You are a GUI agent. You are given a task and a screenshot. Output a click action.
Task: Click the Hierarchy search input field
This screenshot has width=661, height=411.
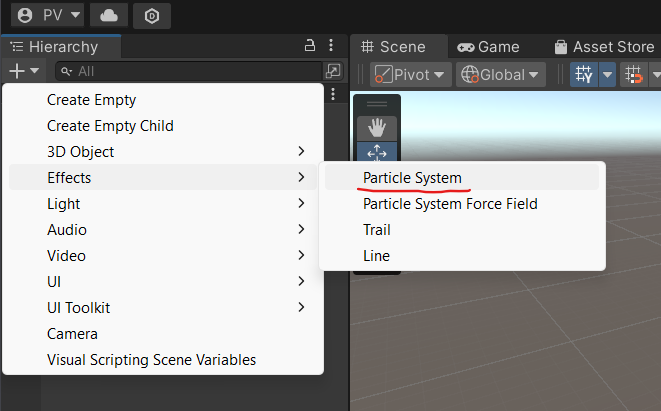click(190, 71)
